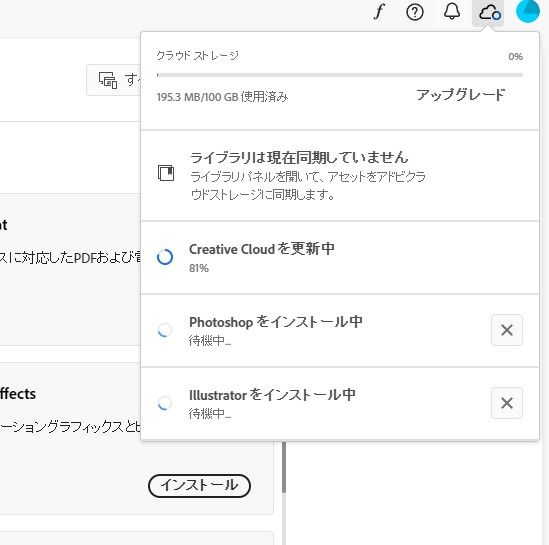Click the インストール button
This screenshot has height=545, width=549.
pyautogui.click(x=200, y=485)
